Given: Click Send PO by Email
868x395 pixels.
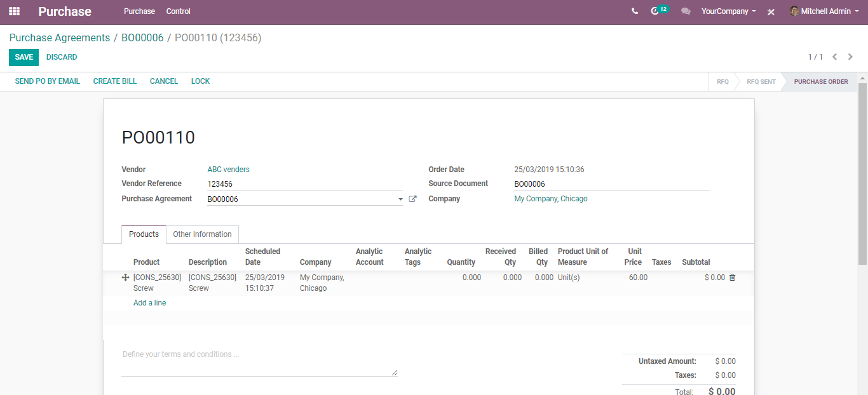Looking at the screenshot, I should pyautogui.click(x=48, y=81).
